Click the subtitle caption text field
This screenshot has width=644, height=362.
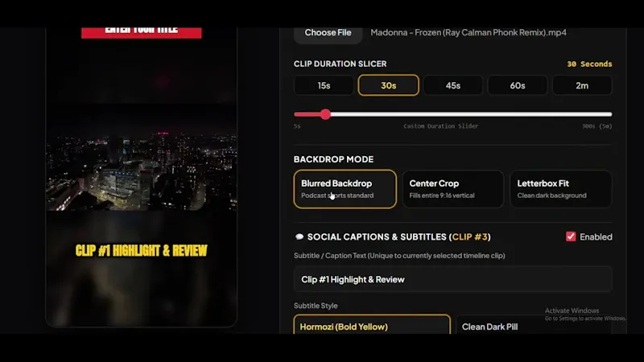453,279
